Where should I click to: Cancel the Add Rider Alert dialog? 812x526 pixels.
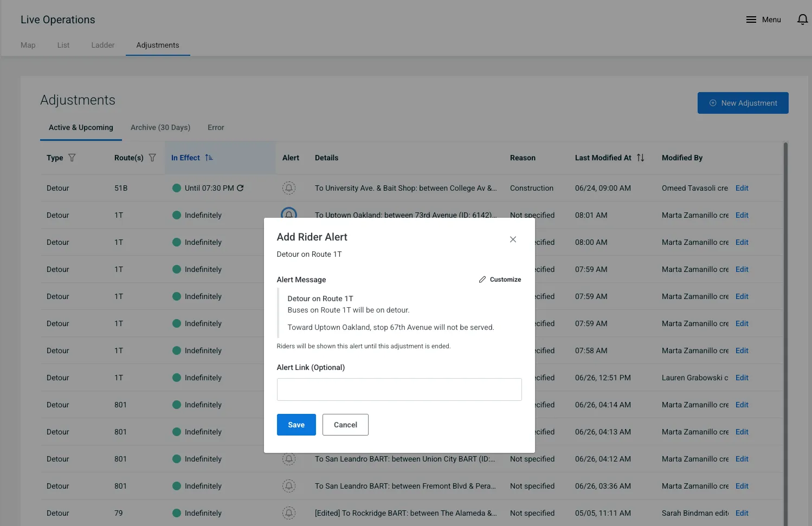pos(345,425)
